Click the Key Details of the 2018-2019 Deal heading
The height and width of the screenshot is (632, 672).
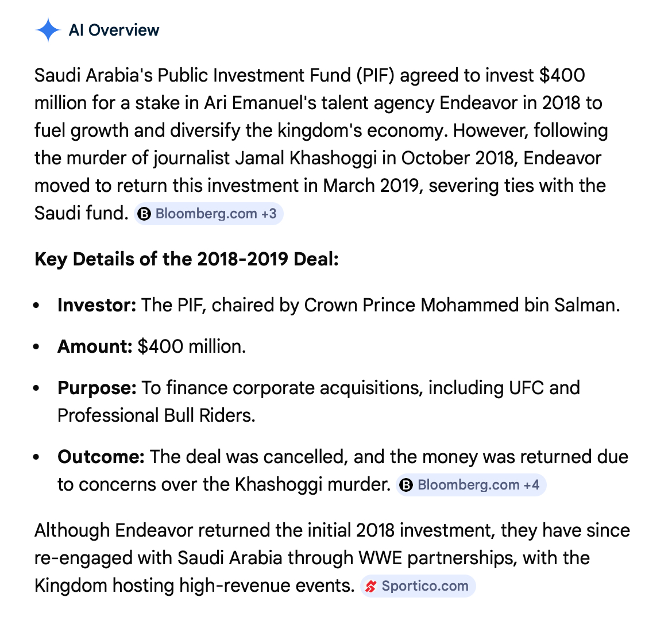(x=187, y=259)
